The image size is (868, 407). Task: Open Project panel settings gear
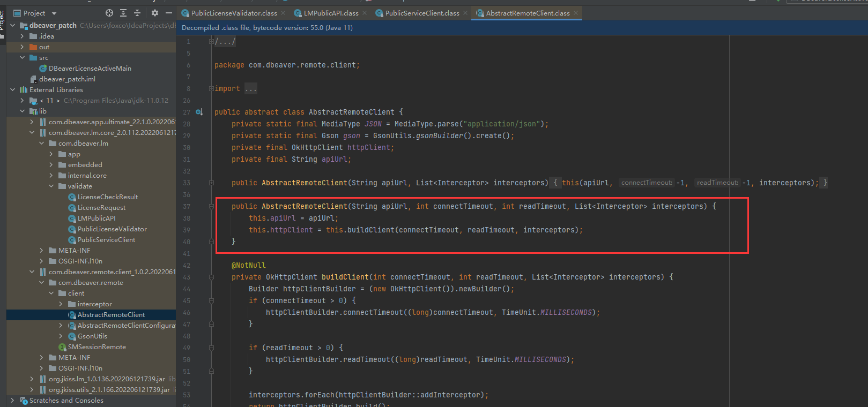155,13
